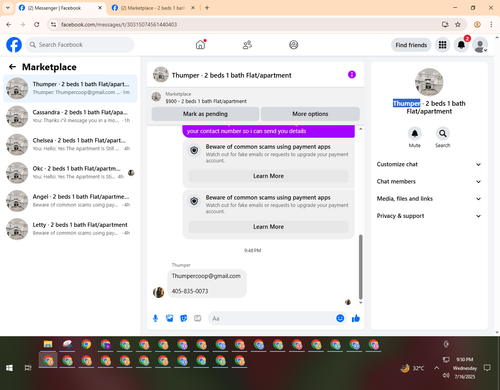Open the Angel conversation

pyautogui.click(x=70, y=201)
